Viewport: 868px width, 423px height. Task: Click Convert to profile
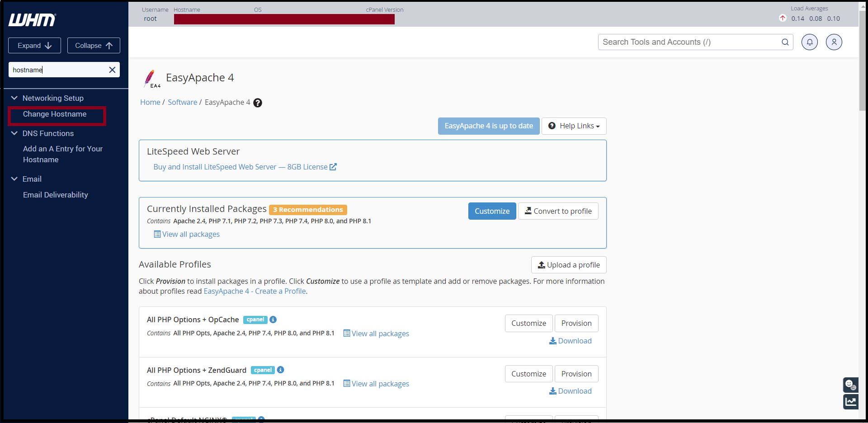pyautogui.click(x=558, y=211)
